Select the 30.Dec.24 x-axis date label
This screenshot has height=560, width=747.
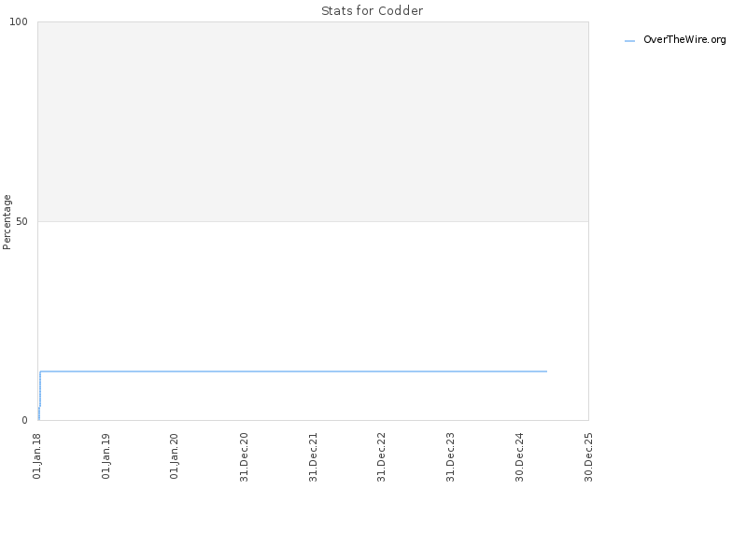click(x=519, y=457)
